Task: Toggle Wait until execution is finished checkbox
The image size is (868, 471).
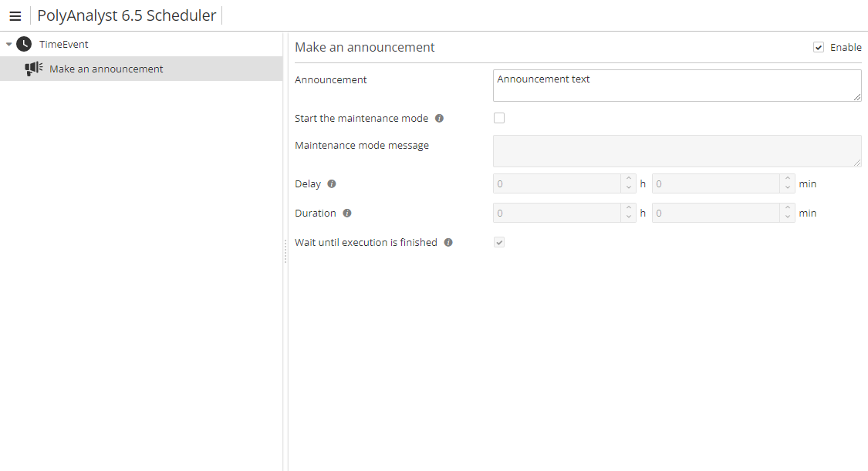Action: (499, 243)
